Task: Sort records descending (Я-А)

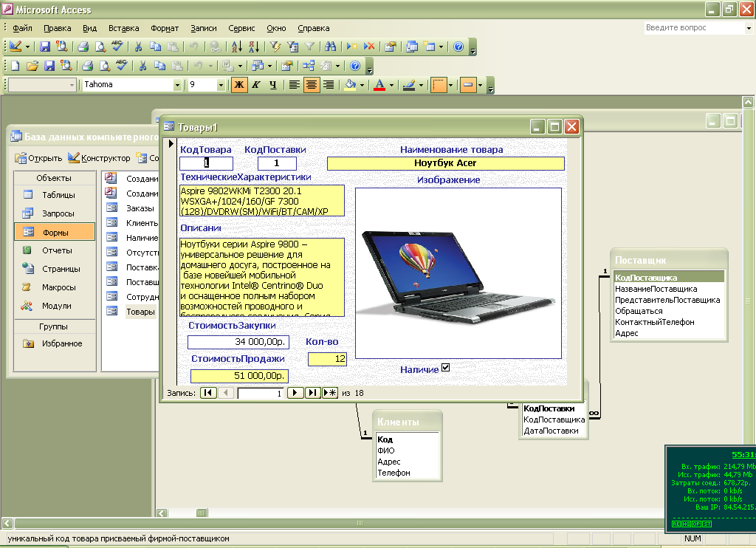Action: 254,47
